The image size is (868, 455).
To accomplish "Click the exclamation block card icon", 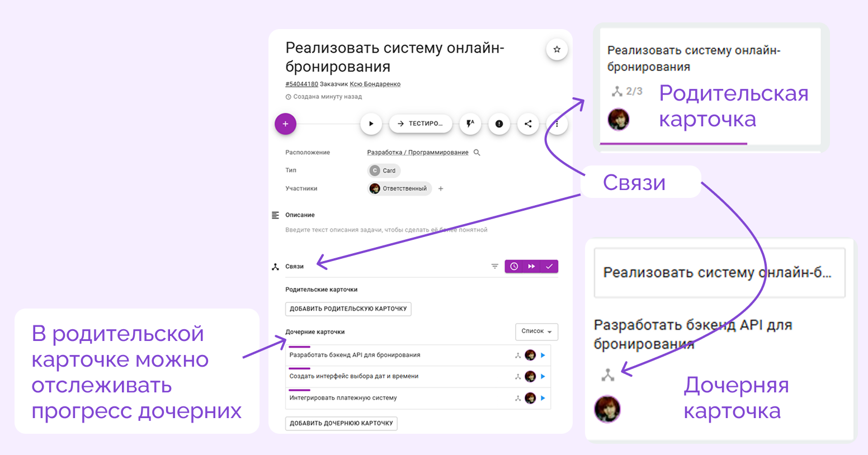I will click(499, 124).
